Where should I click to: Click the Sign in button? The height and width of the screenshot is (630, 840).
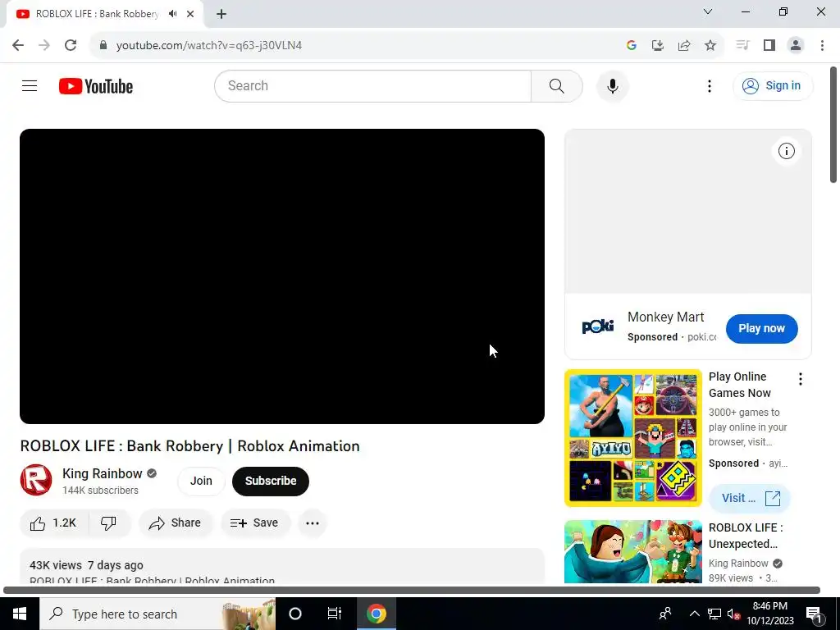pyautogui.click(x=773, y=85)
